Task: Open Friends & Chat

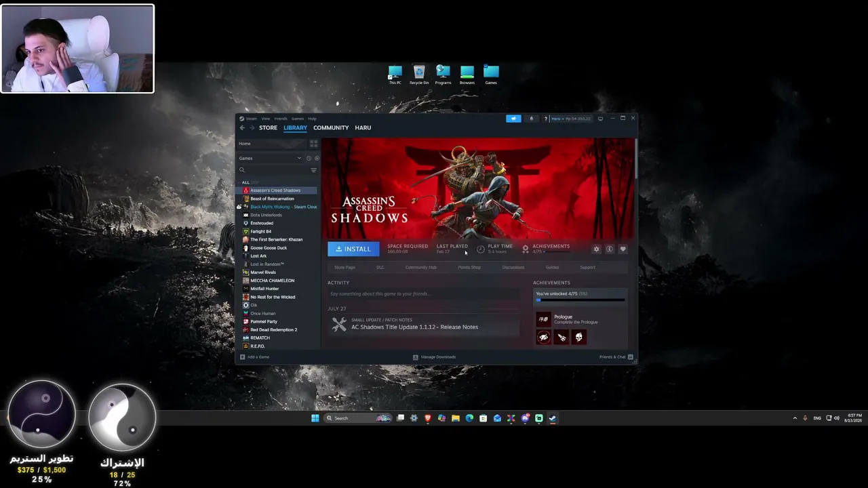Action: pyautogui.click(x=616, y=357)
